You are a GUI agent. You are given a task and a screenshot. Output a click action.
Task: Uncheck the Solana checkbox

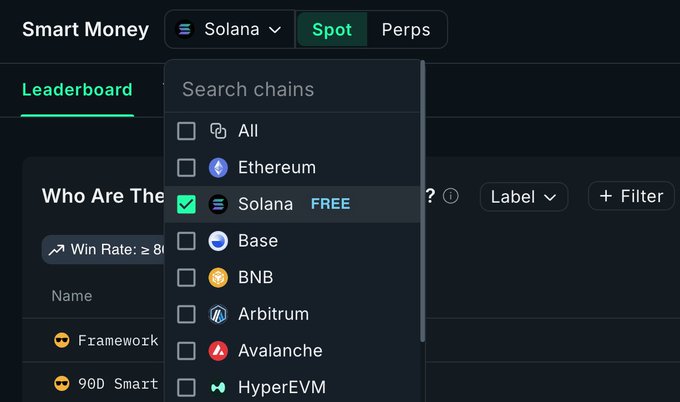(186, 204)
